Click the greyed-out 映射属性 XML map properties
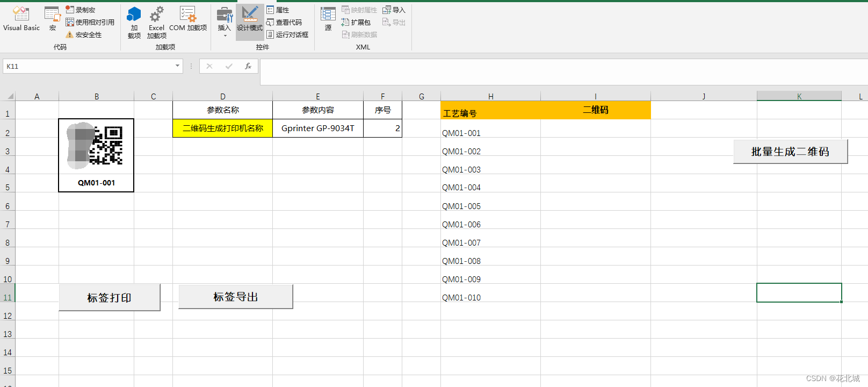Image resolution: width=868 pixels, height=387 pixels. (359, 10)
